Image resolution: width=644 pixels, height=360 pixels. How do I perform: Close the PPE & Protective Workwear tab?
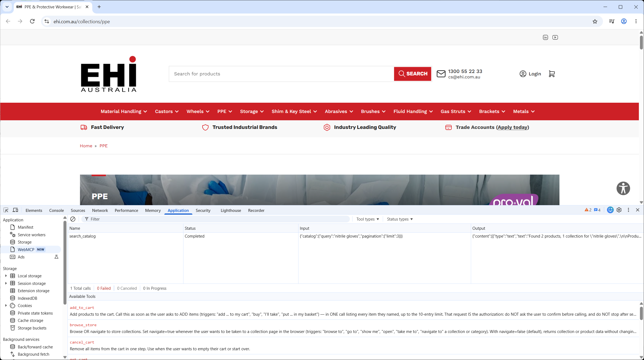point(87,7)
